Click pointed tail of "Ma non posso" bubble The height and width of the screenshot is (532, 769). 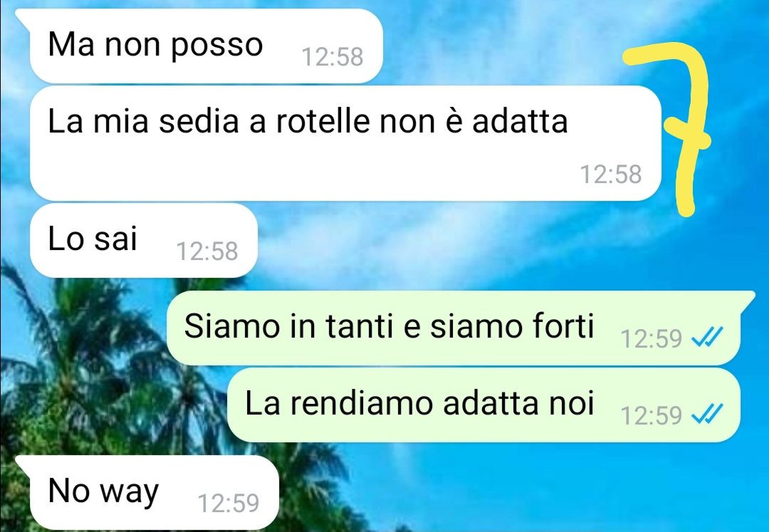23,16
